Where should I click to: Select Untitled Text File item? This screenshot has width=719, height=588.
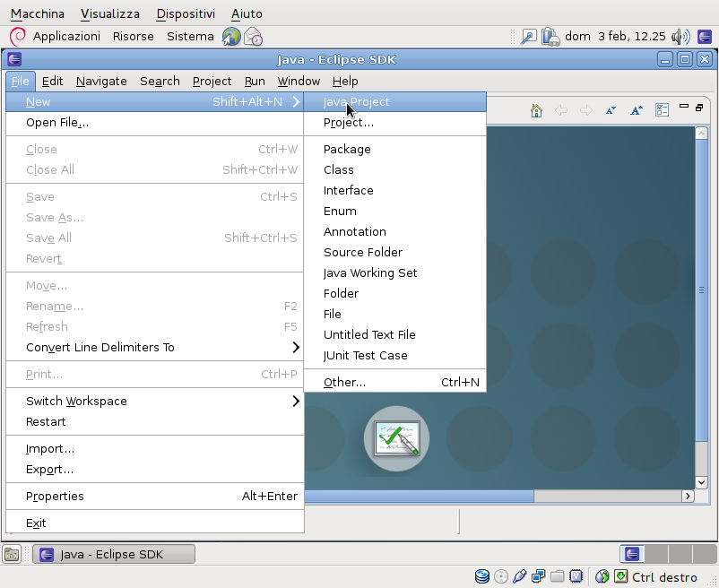[x=394, y=335]
